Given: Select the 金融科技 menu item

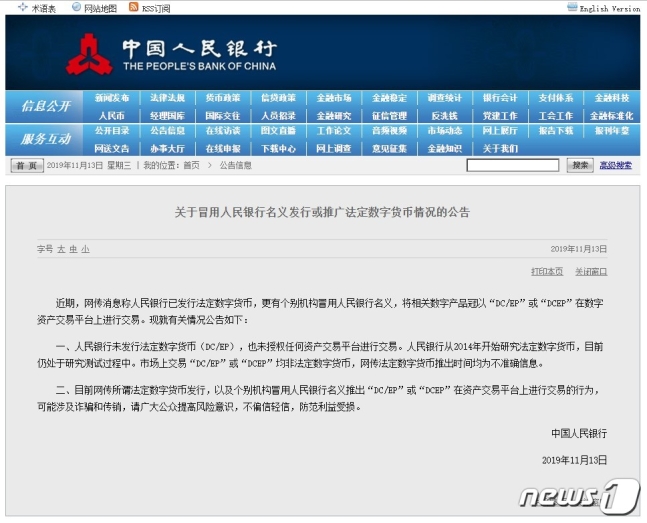Looking at the screenshot, I should (x=612, y=98).
